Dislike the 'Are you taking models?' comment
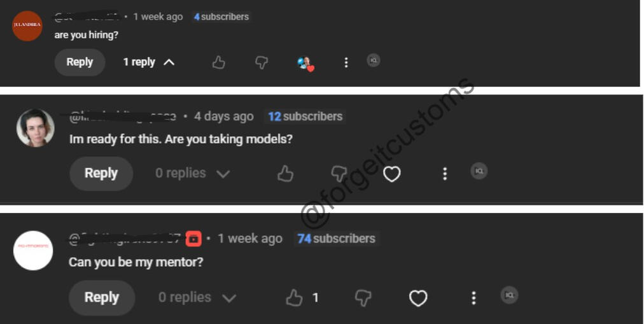Viewport: 644px width, 324px height. click(339, 174)
